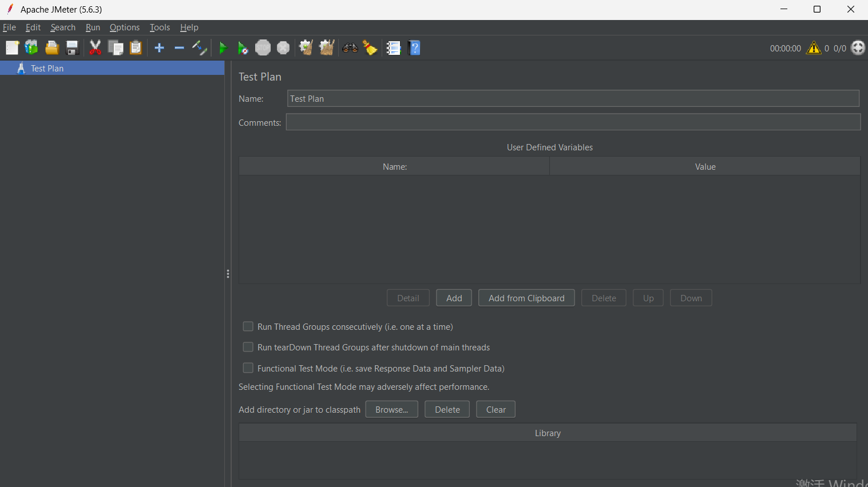Click classpath Delete button

coord(447,409)
